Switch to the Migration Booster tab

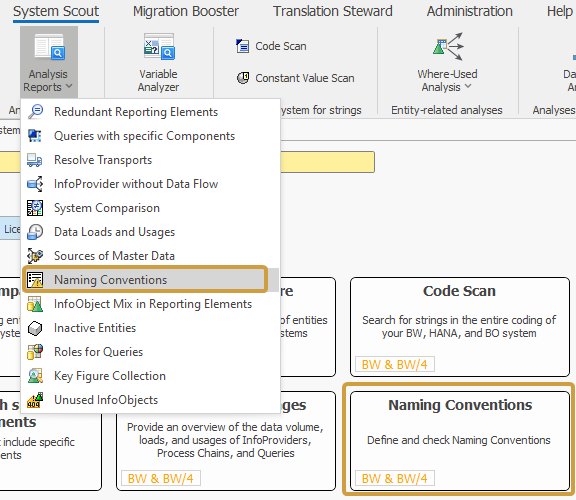tap(186, 11)
